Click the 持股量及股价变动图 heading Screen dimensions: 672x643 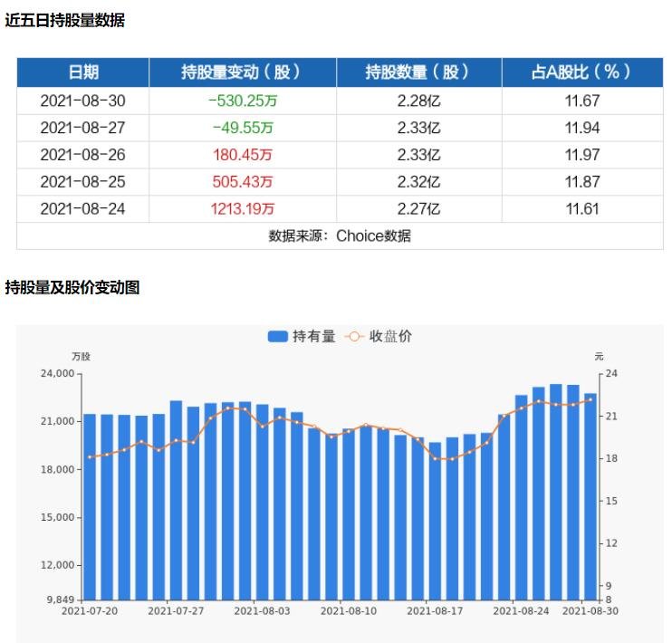72,287
